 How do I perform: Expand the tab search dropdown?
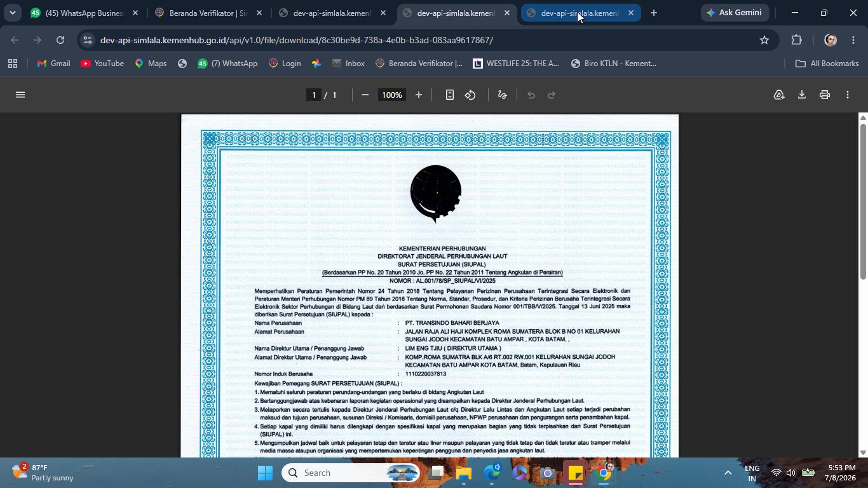point(12,13)
